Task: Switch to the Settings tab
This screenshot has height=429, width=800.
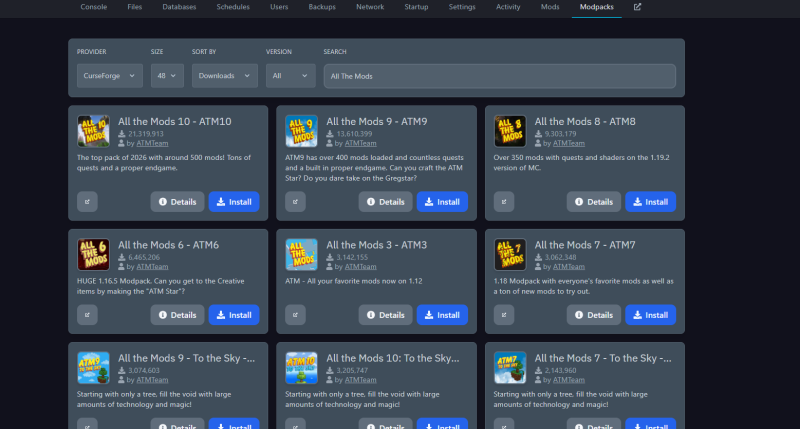Action: pos(462,7)
